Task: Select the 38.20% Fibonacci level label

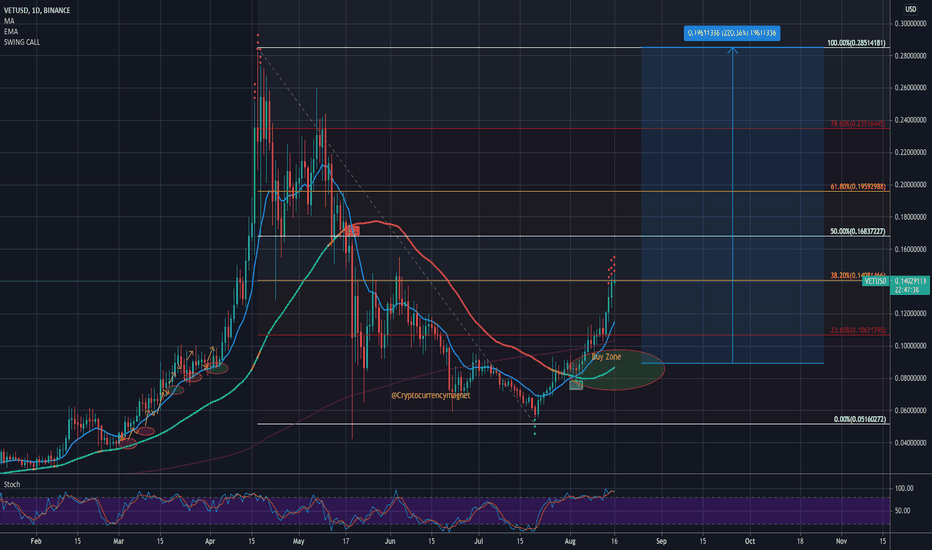Action: click(x=858, y=276)
